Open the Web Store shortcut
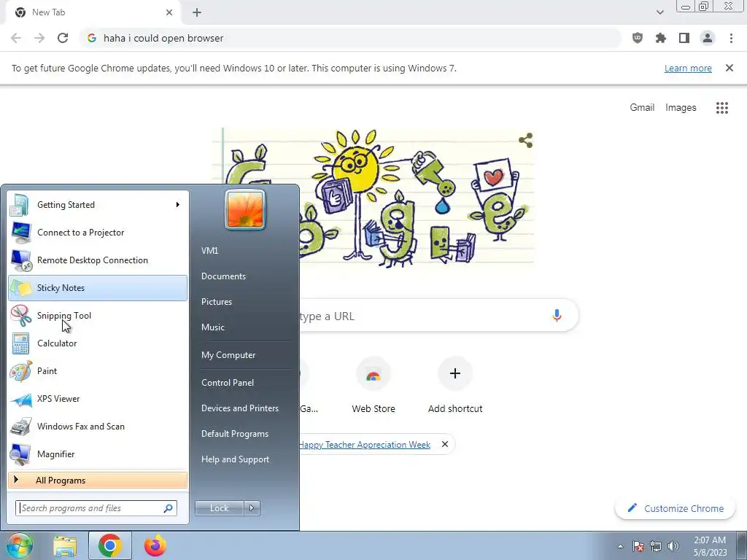 point(373,386)
